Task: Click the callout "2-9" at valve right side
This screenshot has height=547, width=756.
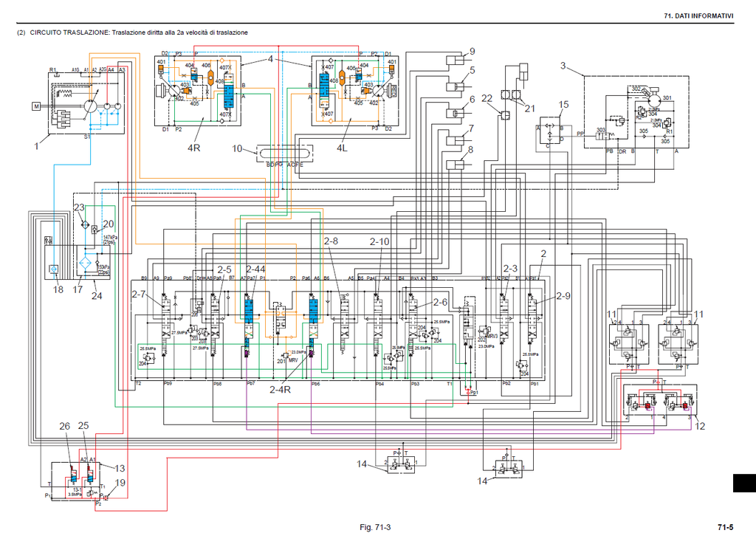Action: point(563,296)
